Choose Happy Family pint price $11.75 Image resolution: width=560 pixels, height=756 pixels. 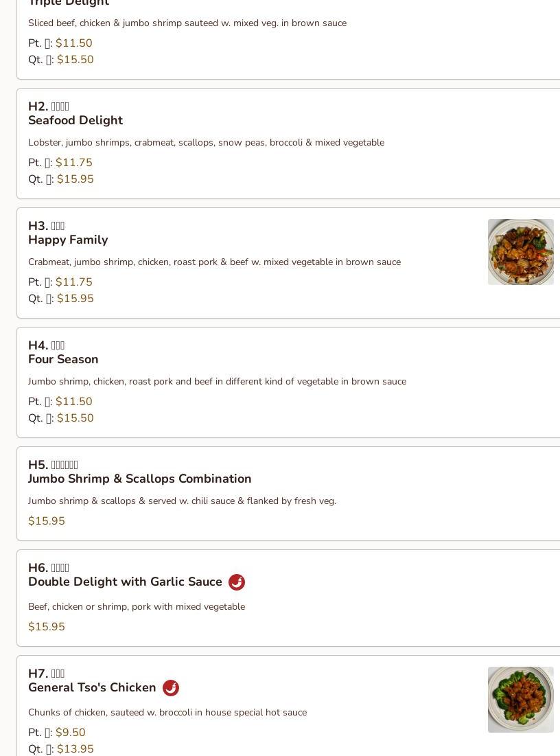[x=74, y=282]
